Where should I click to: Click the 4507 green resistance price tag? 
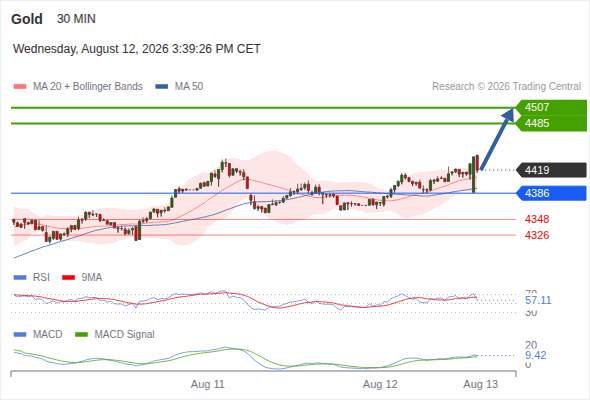tap(551, 107)
